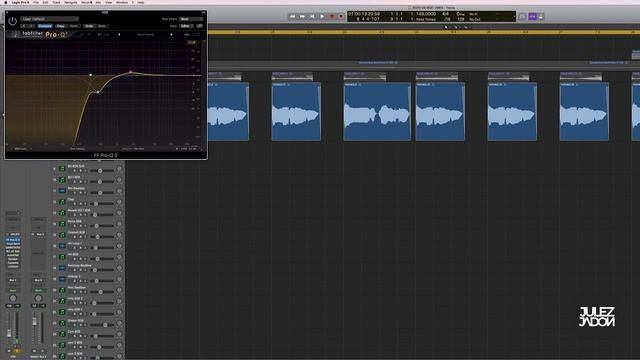Image resolution: width=640 pixels, height=360 pixels.
Task: Open the Side Chain source dropdown
Action: [x=191, y=19]
